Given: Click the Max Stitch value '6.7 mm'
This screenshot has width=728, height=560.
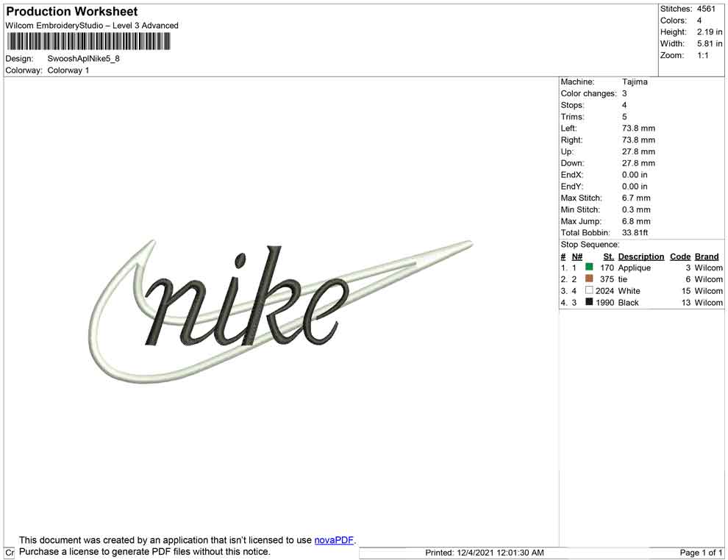Looking at the screenshot, I should coord(636,198).
